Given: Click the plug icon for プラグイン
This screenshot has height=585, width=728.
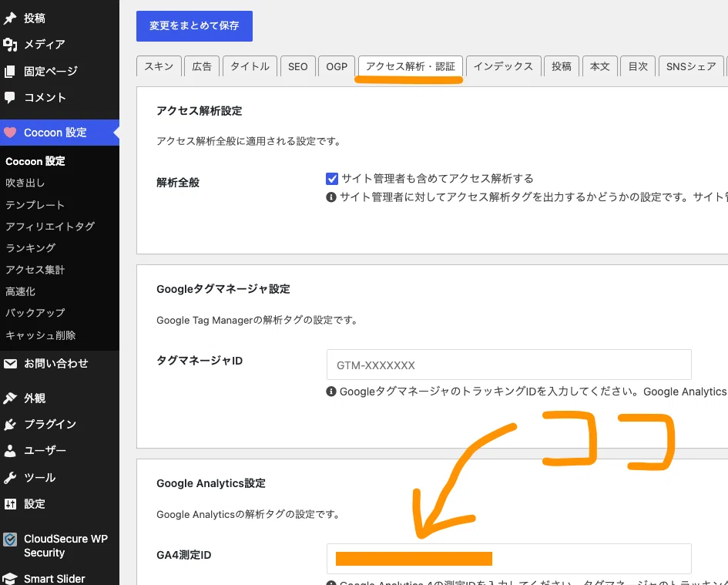Looking at the screenshot, I should 10,424.
